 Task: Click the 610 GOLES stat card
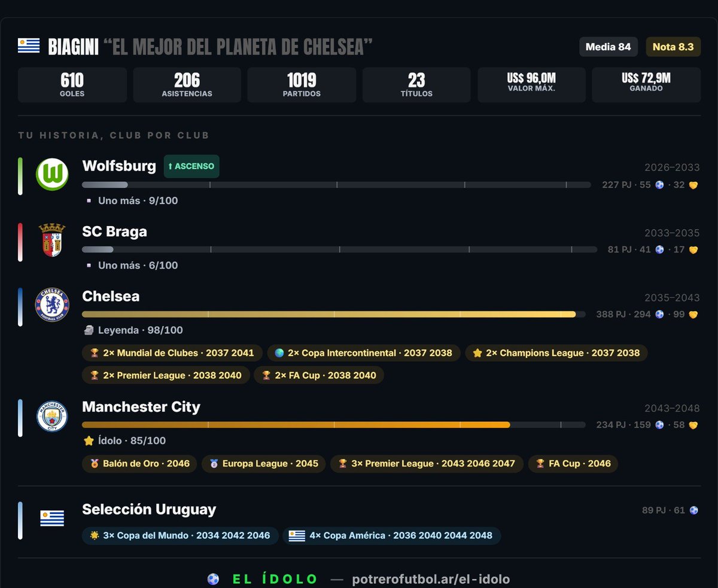point(72,85)
